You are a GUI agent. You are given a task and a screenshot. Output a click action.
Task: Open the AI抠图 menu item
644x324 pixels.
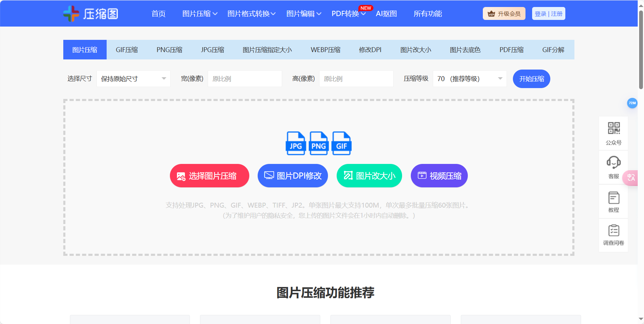pyautogui.click(x=386, y=14)
